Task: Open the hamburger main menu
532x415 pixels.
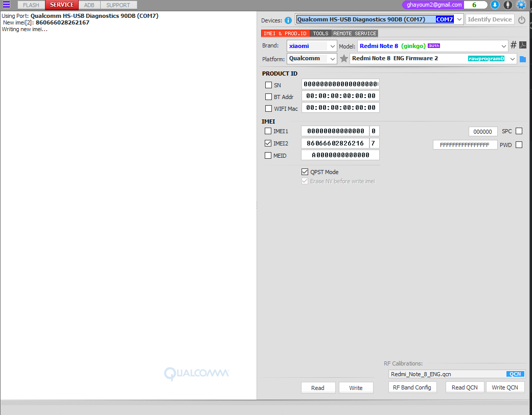Action: coord(7,5)
